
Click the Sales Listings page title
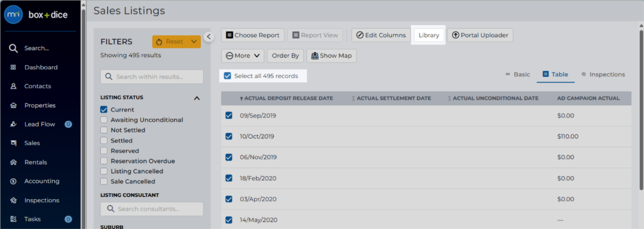point(129,11)
